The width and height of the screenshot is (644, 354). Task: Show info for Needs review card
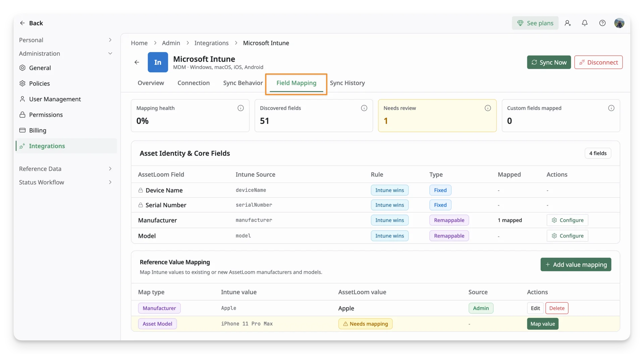pyautogui.click(x=488, y=108)
